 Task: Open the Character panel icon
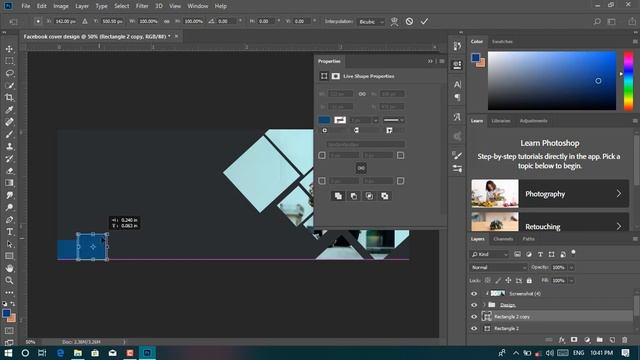click(457, 84)
